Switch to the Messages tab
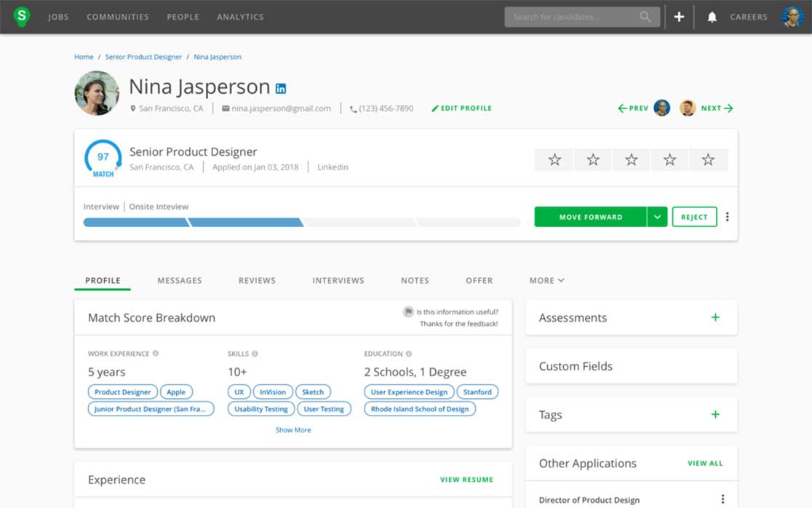The image size is (812, 508). point(179,280)
